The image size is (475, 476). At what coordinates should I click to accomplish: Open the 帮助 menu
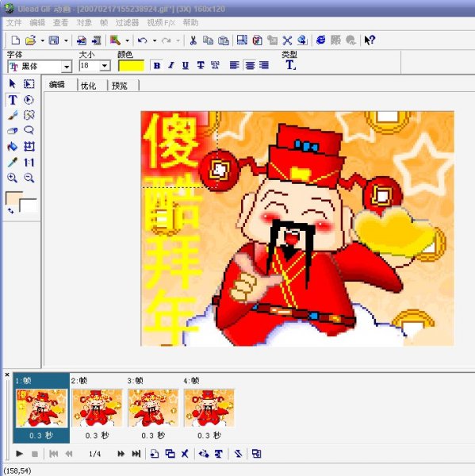(190, 23)
